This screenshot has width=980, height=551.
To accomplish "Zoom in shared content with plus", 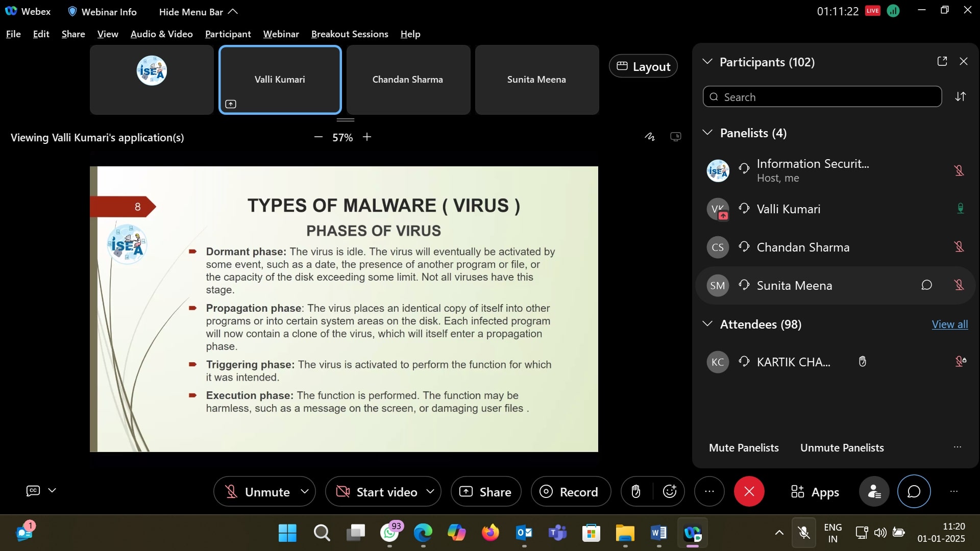I will [367, 137].
